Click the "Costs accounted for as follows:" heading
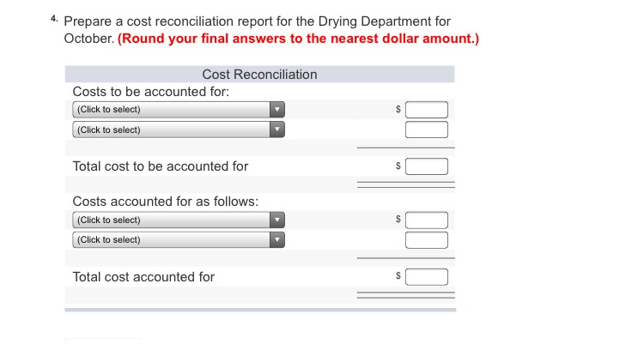 click(165, 201)
